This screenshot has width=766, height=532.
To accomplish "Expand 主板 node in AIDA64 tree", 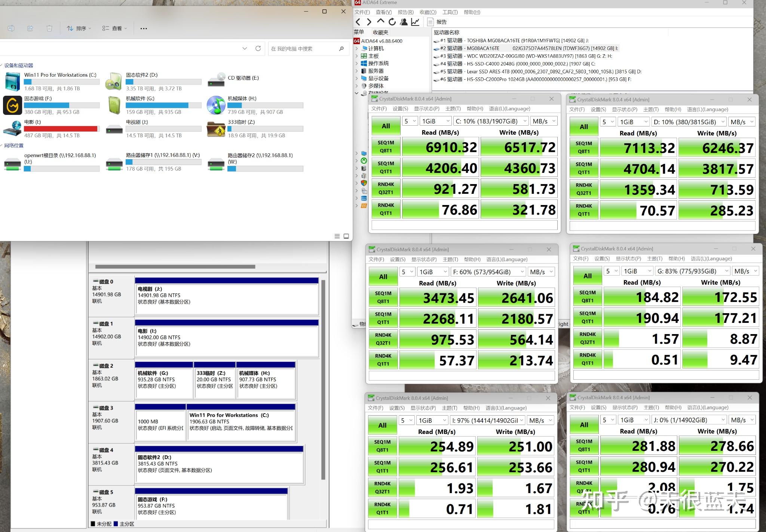I will pyautogui.click(x=356, y=56).
